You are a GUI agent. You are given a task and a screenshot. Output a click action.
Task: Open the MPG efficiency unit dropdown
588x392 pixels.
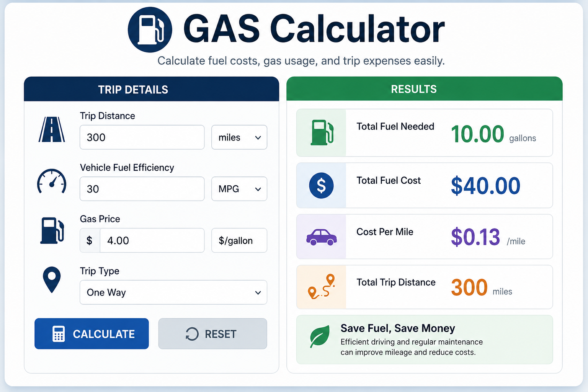tap(239, 189)
